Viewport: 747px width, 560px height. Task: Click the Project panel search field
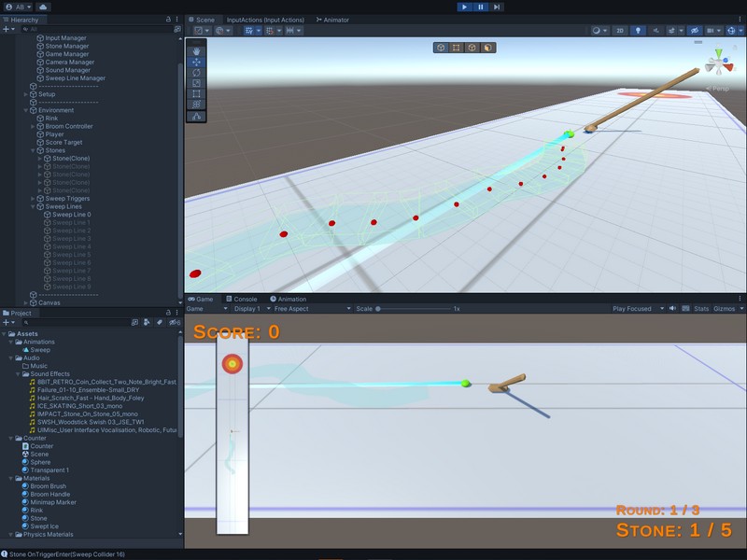point(76,322)
